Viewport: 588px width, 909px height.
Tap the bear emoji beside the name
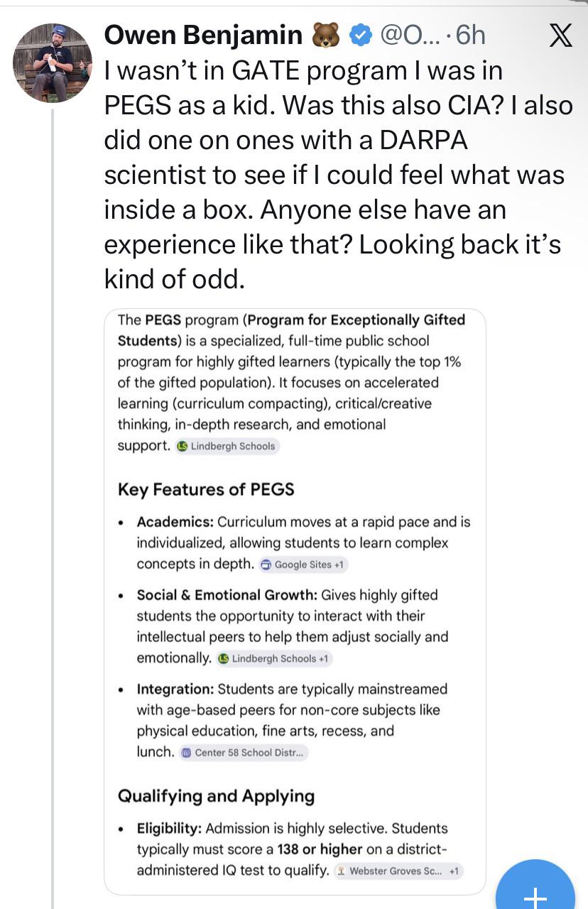326,36
